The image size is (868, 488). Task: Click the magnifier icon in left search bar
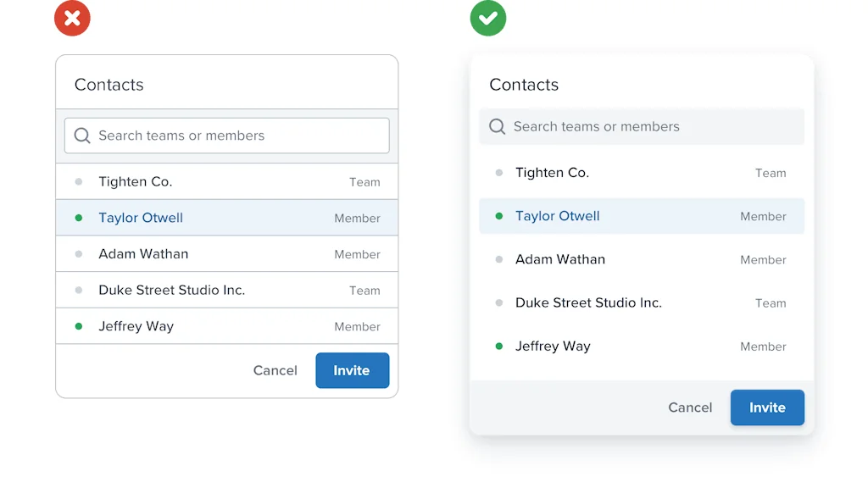point(81,136)
